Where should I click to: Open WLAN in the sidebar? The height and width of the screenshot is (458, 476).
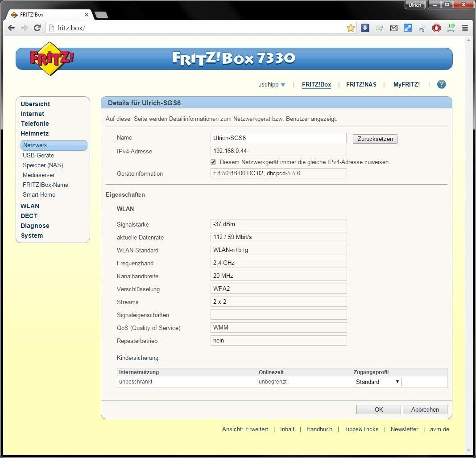pos(30,206)
